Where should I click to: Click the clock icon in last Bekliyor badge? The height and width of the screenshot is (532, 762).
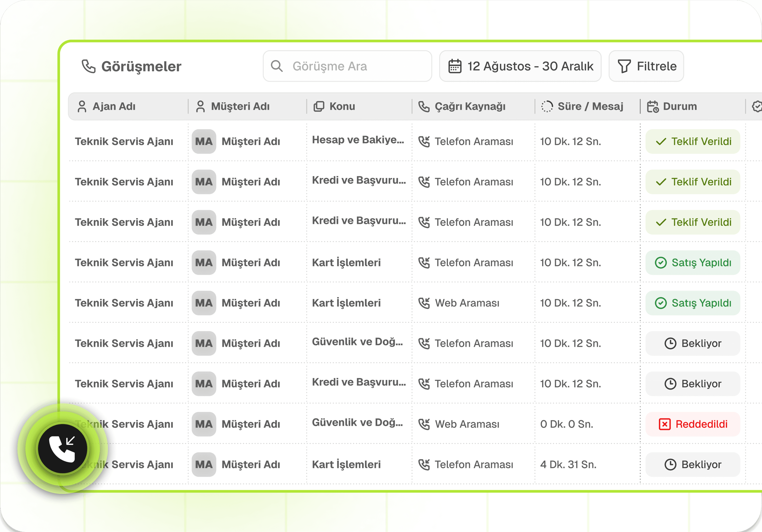[x=670, y=464]
